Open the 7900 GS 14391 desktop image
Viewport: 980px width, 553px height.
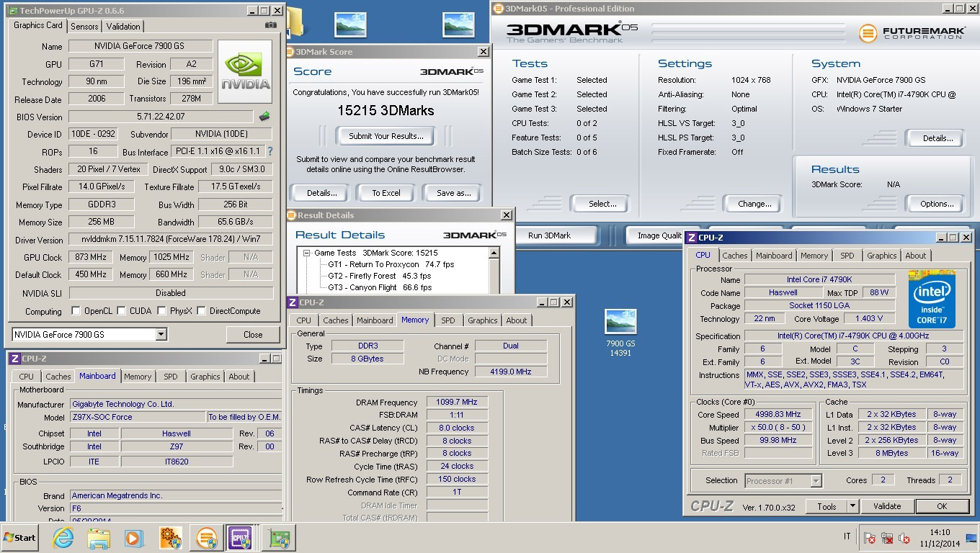[620, 323]
